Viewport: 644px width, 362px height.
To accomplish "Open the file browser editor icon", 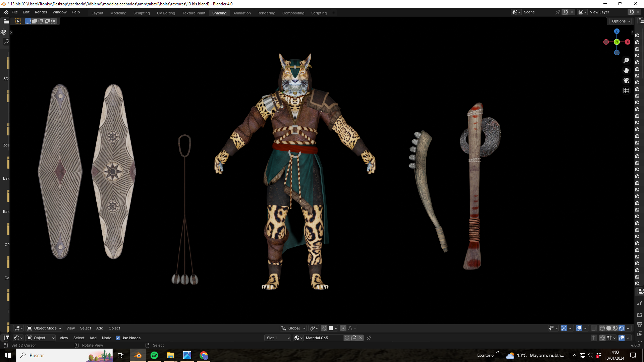I will point(6,21).
